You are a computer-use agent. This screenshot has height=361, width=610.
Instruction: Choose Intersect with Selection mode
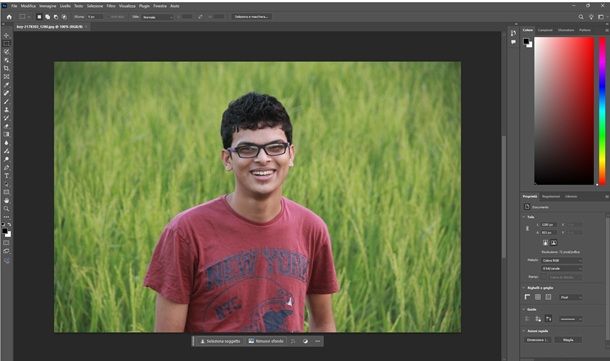coord(65,17)
